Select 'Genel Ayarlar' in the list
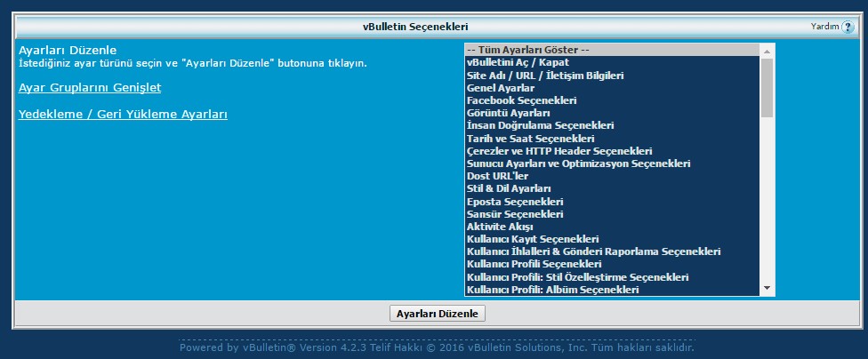The height and width of the screenshot is (359, 868). pos(613,88)
